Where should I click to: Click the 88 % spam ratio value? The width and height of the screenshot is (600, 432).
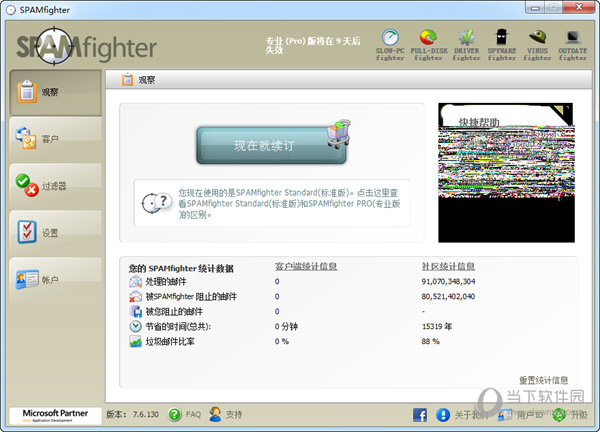430,341
